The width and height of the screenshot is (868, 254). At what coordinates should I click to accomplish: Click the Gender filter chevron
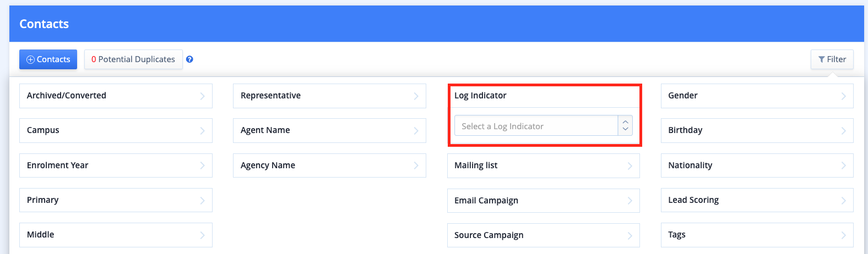point(843,96)
